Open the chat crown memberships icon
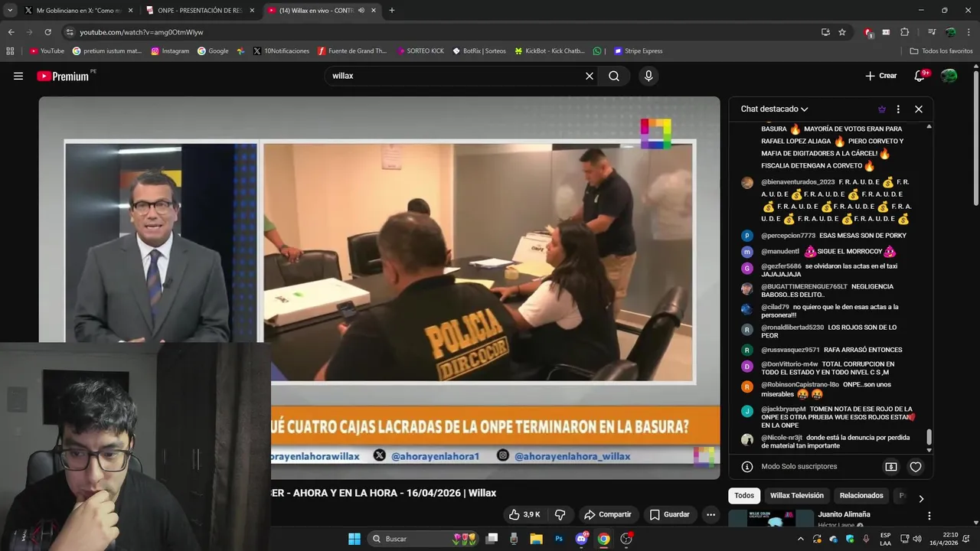 [881, 109]
